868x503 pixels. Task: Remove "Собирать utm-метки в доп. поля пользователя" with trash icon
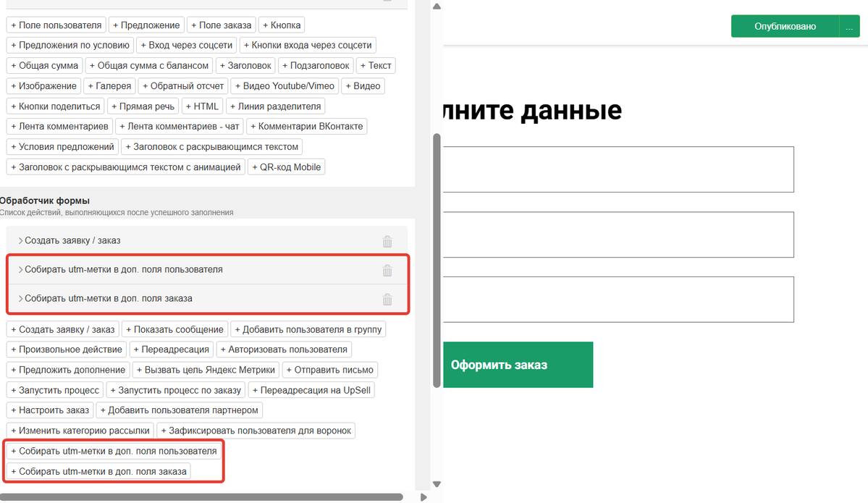point(387,270)
